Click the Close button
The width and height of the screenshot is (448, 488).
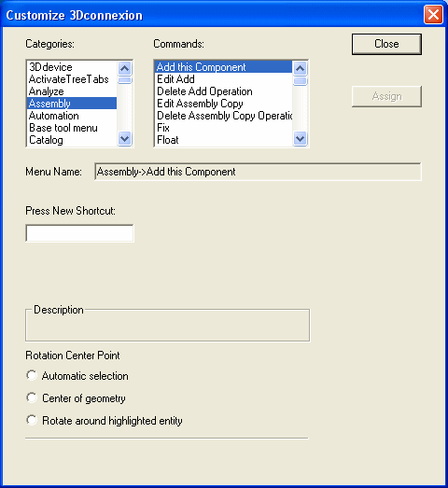click(x=386, y=44)
